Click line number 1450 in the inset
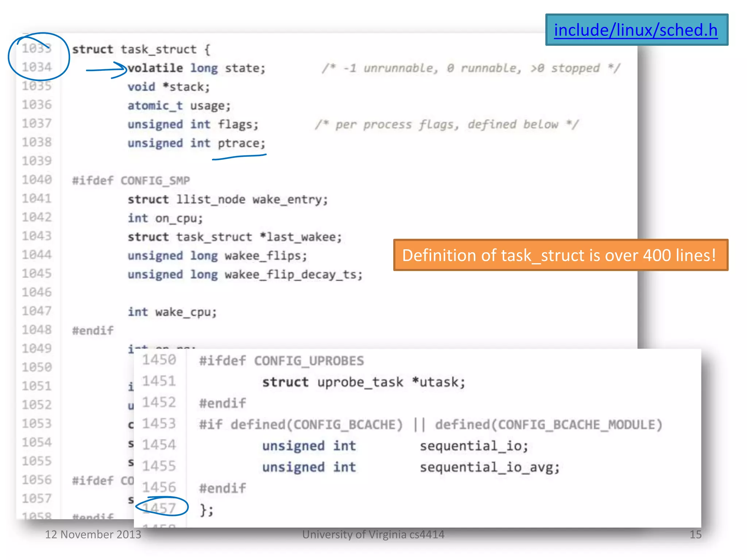The height and width of the screenshot is (560, 747). 159,360
